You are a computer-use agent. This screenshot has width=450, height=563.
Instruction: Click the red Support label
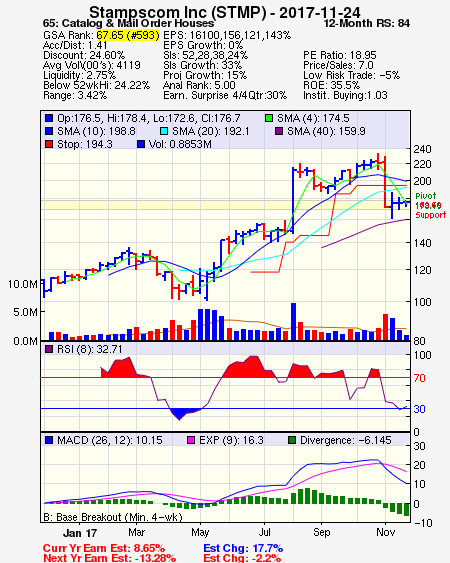(x=431, y=215)
